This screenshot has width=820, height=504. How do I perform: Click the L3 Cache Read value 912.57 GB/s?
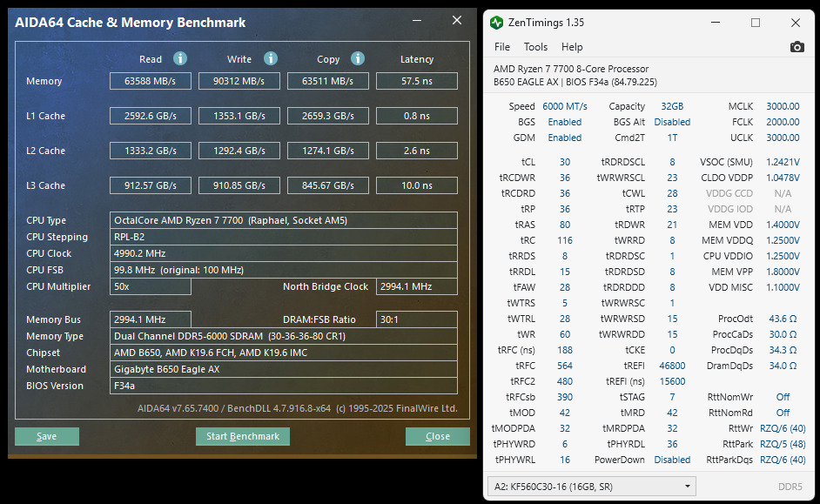pyautogui.click(x=150, y=185)
